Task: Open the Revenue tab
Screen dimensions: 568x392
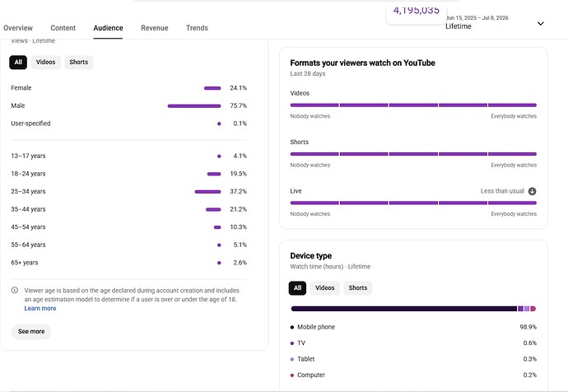Action: (x=155, y=28)
